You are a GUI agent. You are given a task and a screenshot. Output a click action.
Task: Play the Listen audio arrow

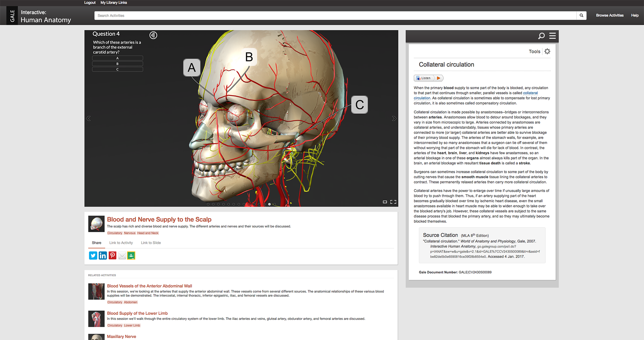[438, 78]
